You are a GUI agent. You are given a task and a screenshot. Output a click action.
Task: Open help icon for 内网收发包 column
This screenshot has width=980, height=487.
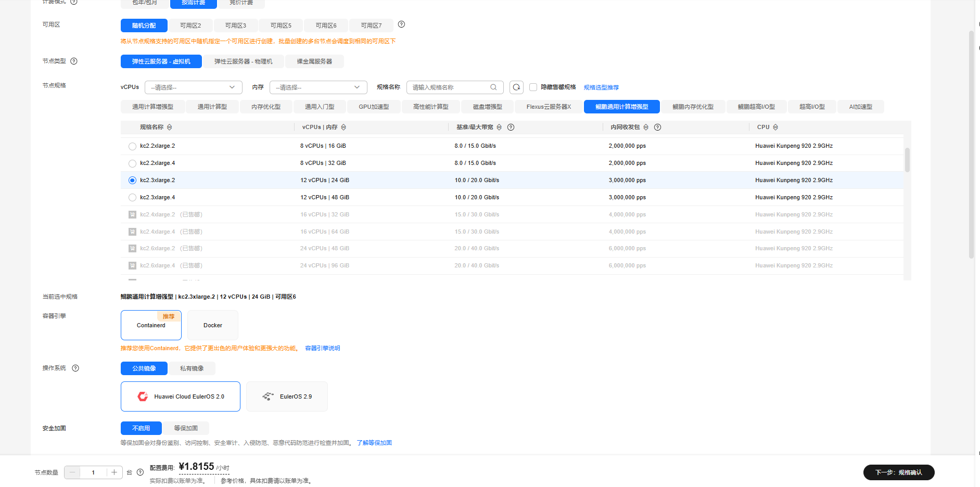658,127
